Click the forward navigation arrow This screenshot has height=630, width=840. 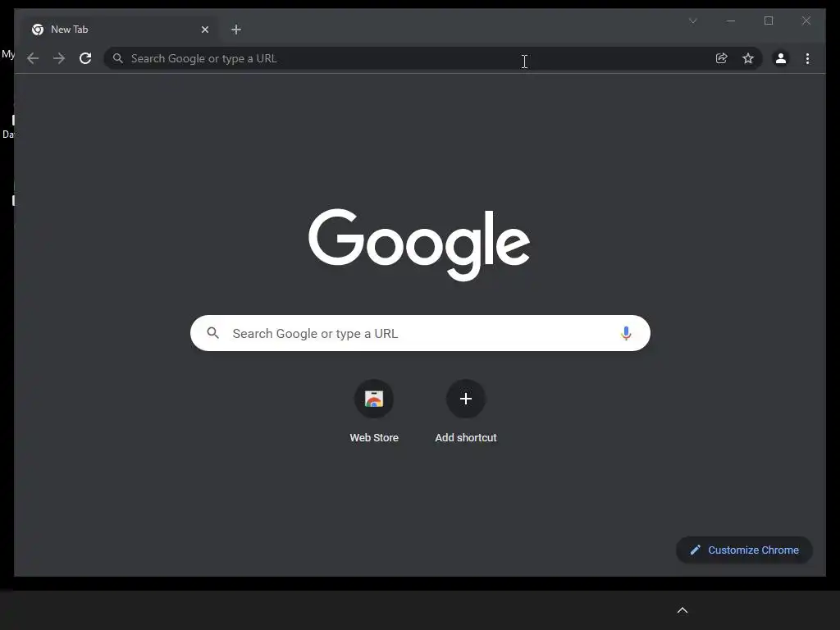tap(59, 58)
